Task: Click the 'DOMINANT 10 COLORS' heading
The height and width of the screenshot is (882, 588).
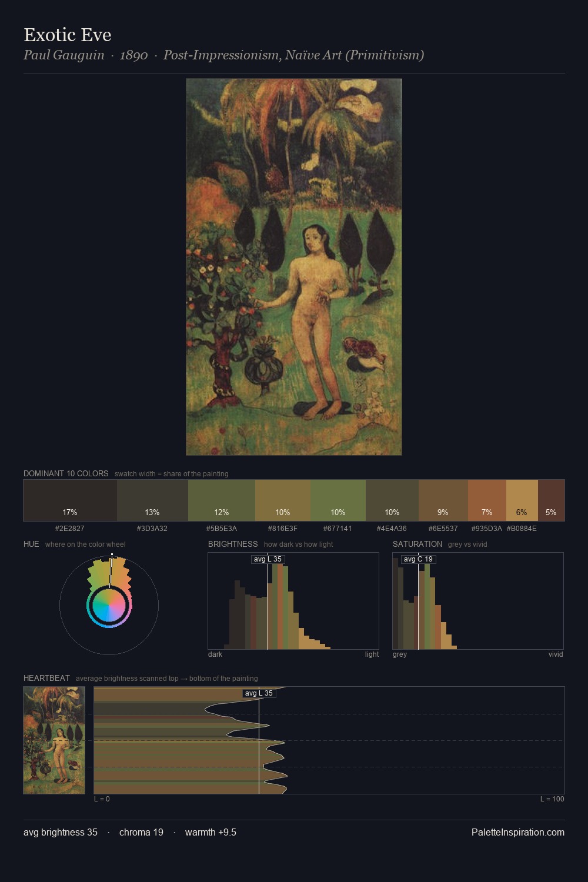Action: pyautogui.click(x=66, y=473)
